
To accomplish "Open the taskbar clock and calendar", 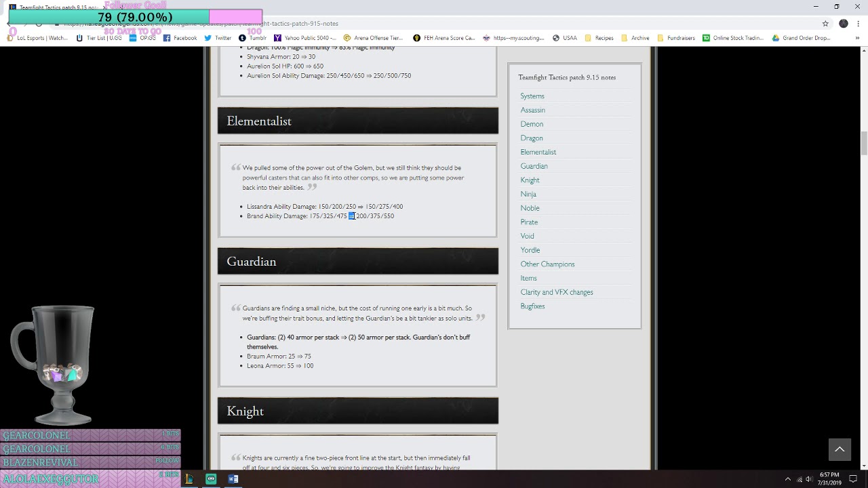I will tap(829, 479).
